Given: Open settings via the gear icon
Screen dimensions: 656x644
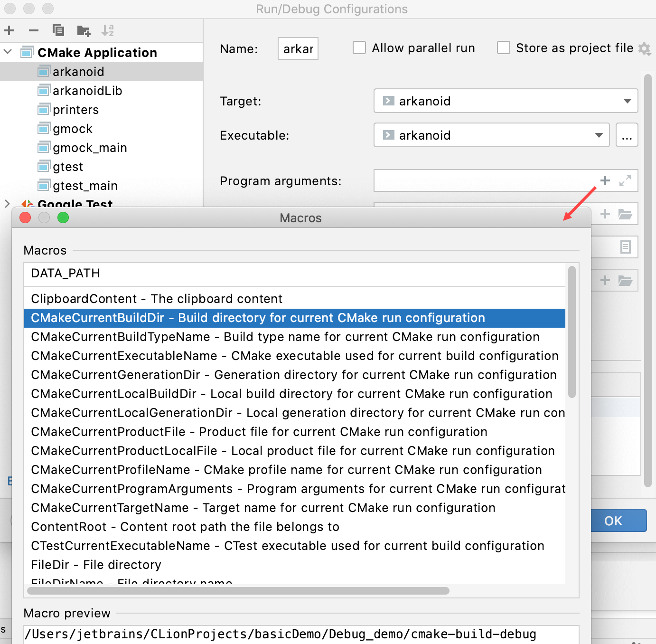Looking at the screenshot, I should coord(644,48).
